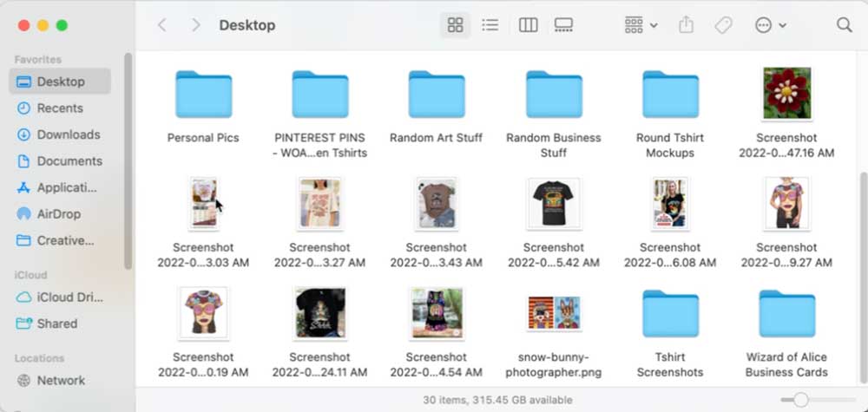Click the Search magnifier icon
Image resolution: width=868 pixels, height=412 pixels.
coord(844,25)
